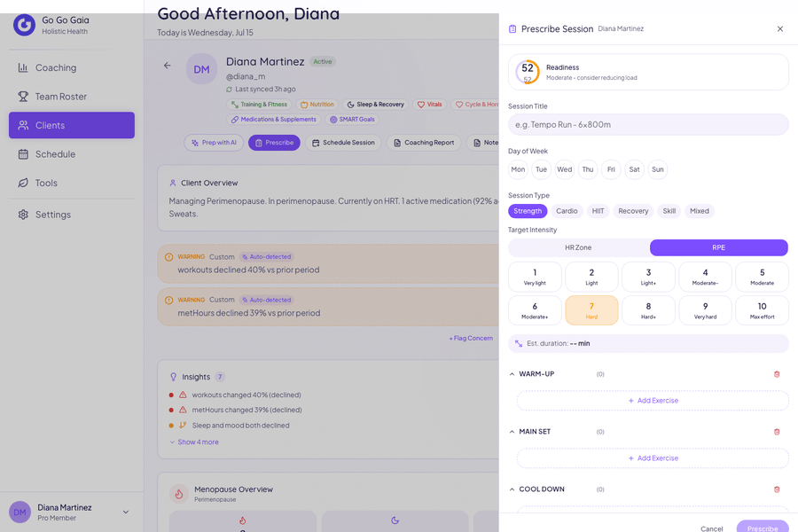Switch to the HR Zone tab
This screenshot has height=532, width=798.
pyautogui.click(x=579, y=247)
